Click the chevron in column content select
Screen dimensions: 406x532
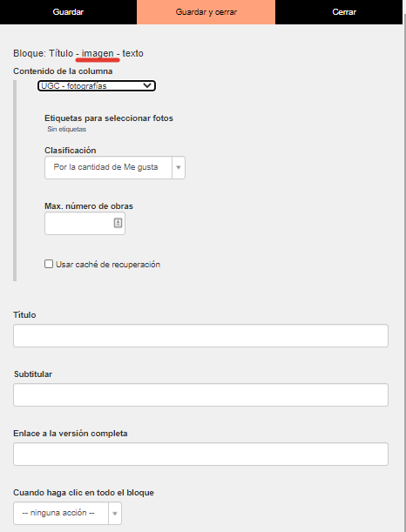coord(147,85)
